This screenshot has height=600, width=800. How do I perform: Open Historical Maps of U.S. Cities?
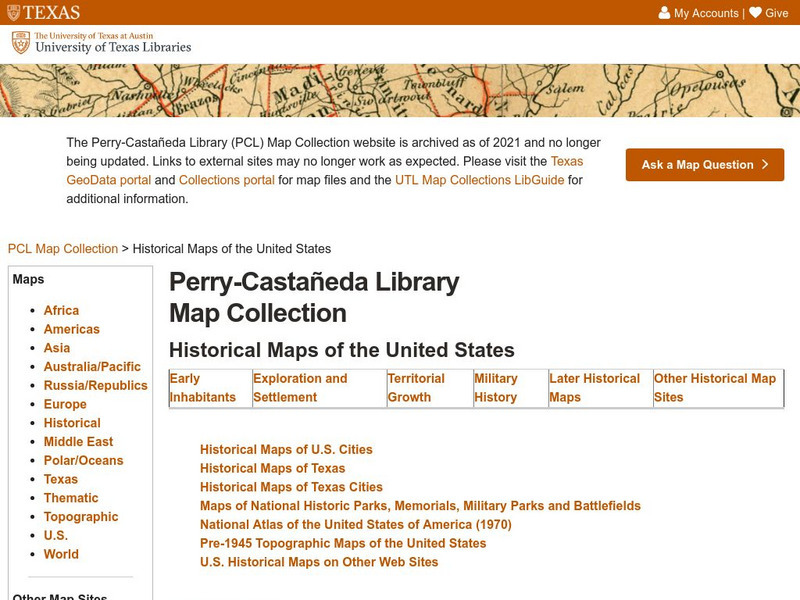[285, 449]
